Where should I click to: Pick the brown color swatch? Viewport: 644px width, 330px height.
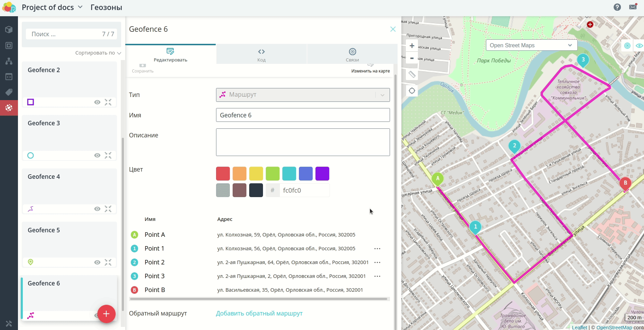240,190
